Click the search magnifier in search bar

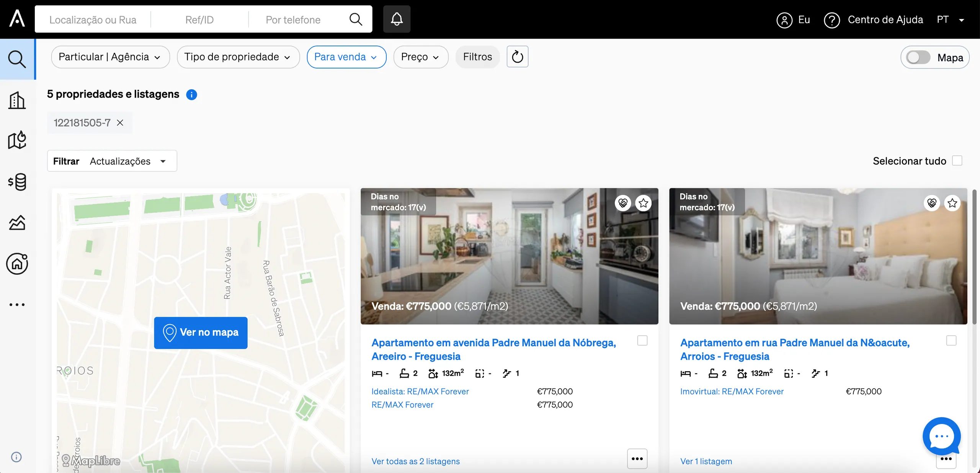pos(356,19)
